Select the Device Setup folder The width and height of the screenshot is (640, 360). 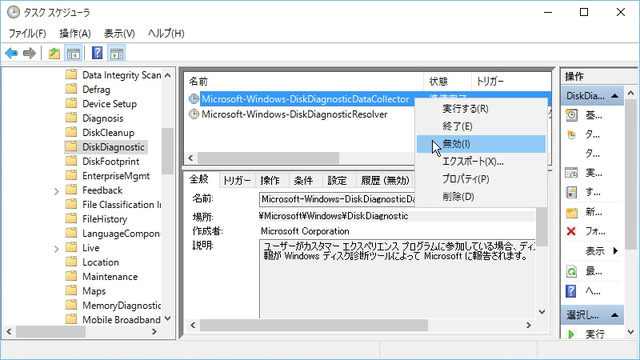(x=109, y=104)
